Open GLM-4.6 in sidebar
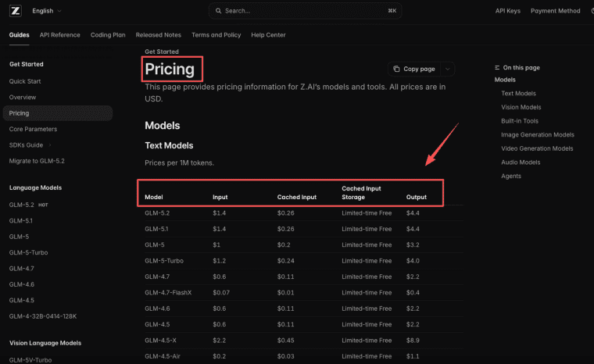The height and width of the screenshot is (364, 594). coord(22,284)
